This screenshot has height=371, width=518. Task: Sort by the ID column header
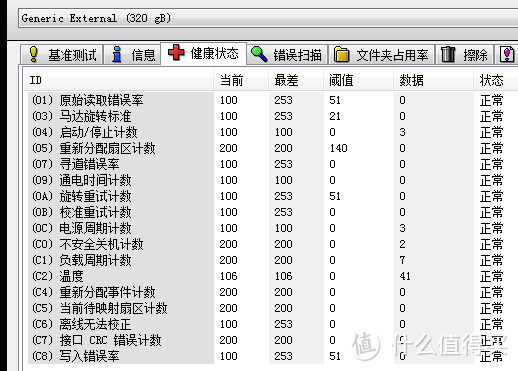coord(119,80)
